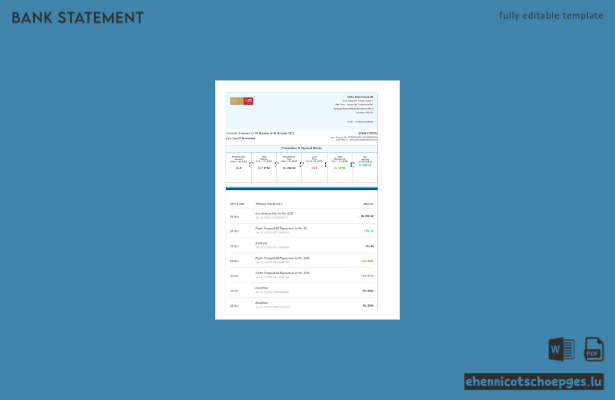Open the bank statement preview thumbnail

coord(308,200)
